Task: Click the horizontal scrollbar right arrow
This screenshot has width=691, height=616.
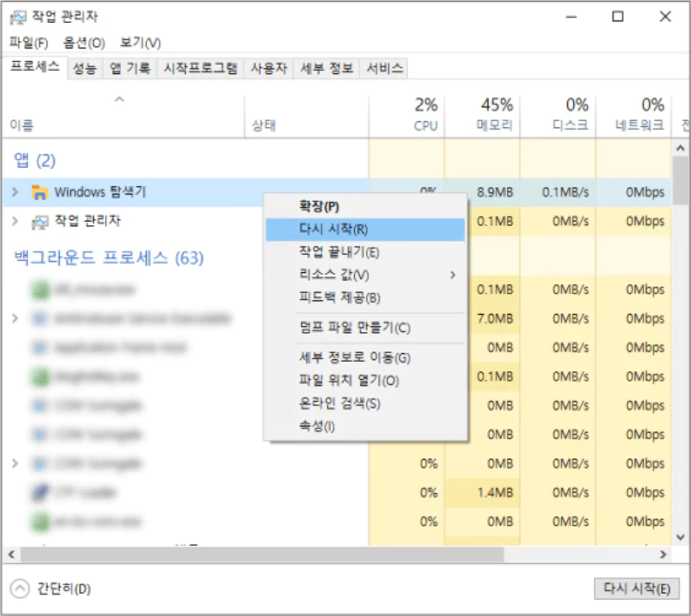Action: [663, 555]
